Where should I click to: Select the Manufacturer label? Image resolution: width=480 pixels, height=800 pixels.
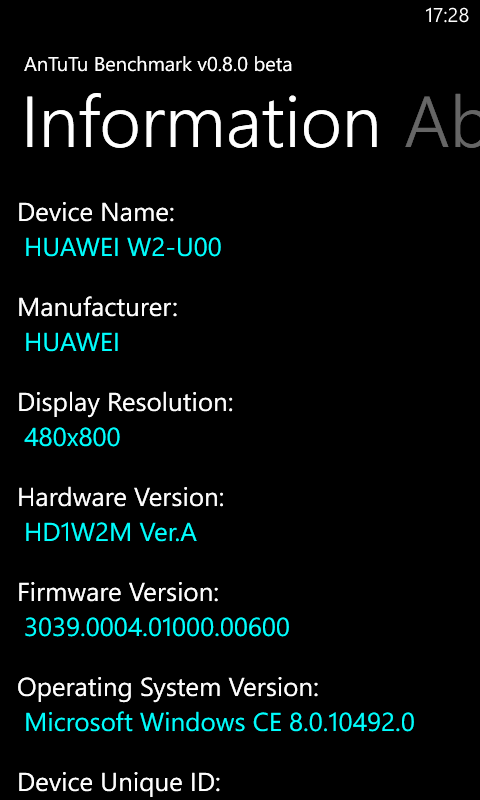[98, 308]
